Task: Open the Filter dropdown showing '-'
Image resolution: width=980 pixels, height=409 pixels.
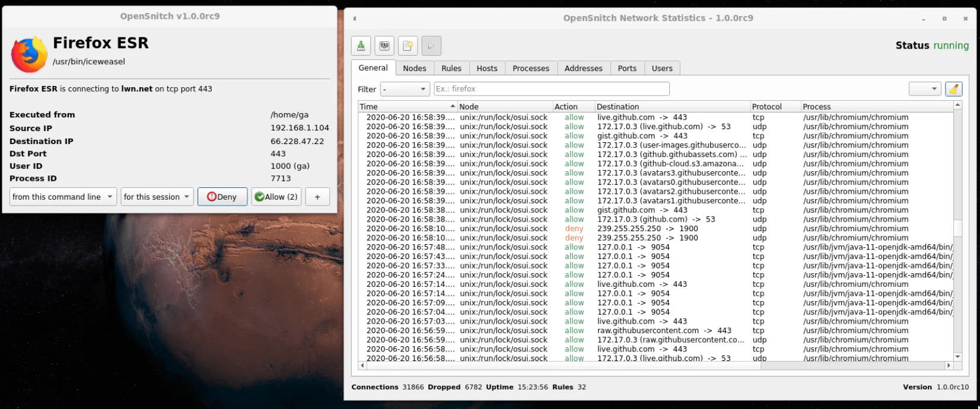Action: click(x=405, y=89)
